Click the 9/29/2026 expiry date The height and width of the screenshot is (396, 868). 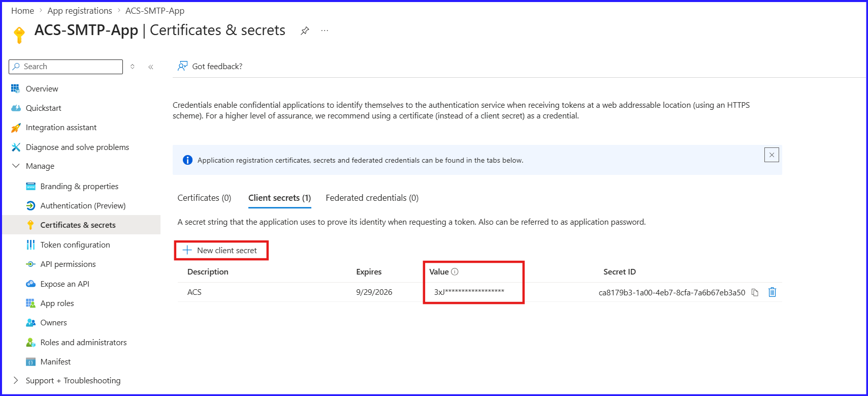374,292
